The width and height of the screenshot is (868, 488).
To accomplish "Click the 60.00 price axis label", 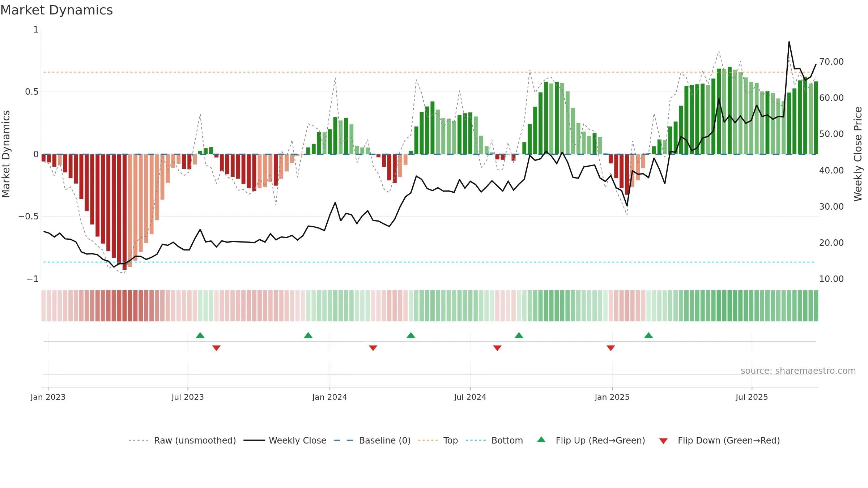I will coord(831,98).
